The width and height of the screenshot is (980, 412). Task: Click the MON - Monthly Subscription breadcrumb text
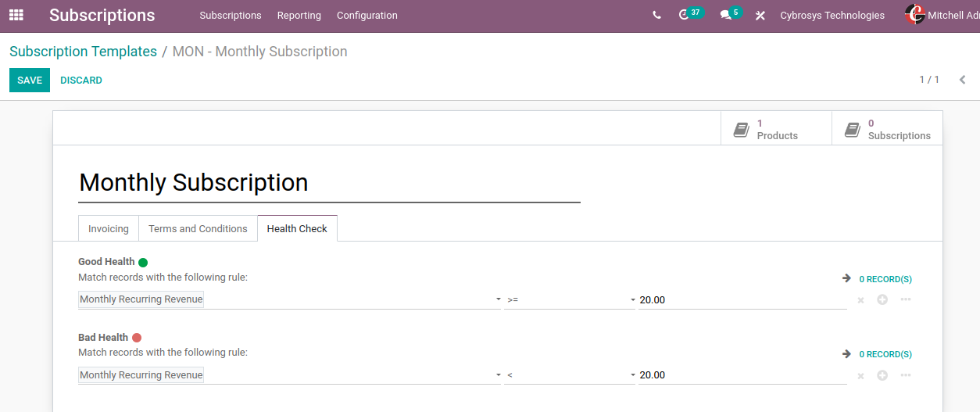coord(260,52)
